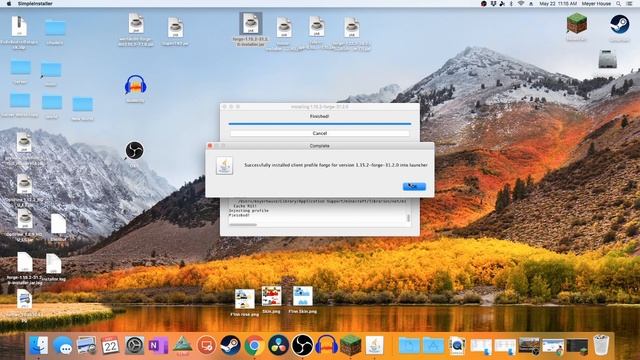Open Finder from the dock
The height and width of the screenshot is (360, 640).
click(x=39, y=345)
